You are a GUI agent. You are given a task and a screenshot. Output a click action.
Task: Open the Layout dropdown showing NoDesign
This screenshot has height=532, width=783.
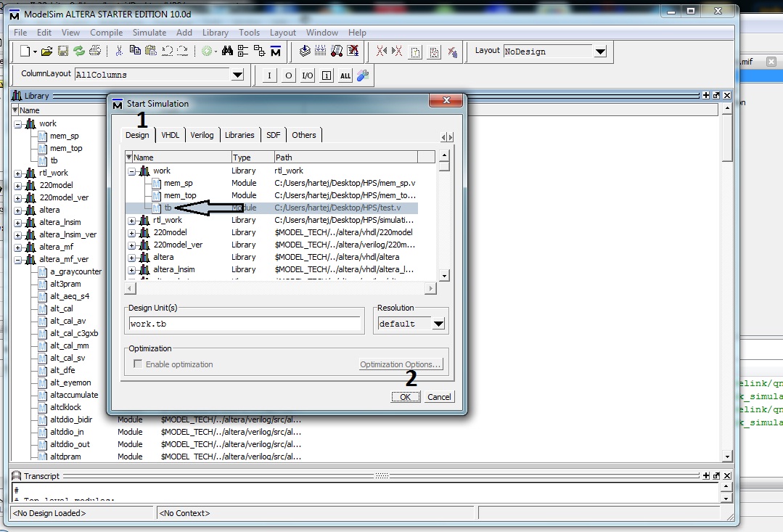coord(600,52)
